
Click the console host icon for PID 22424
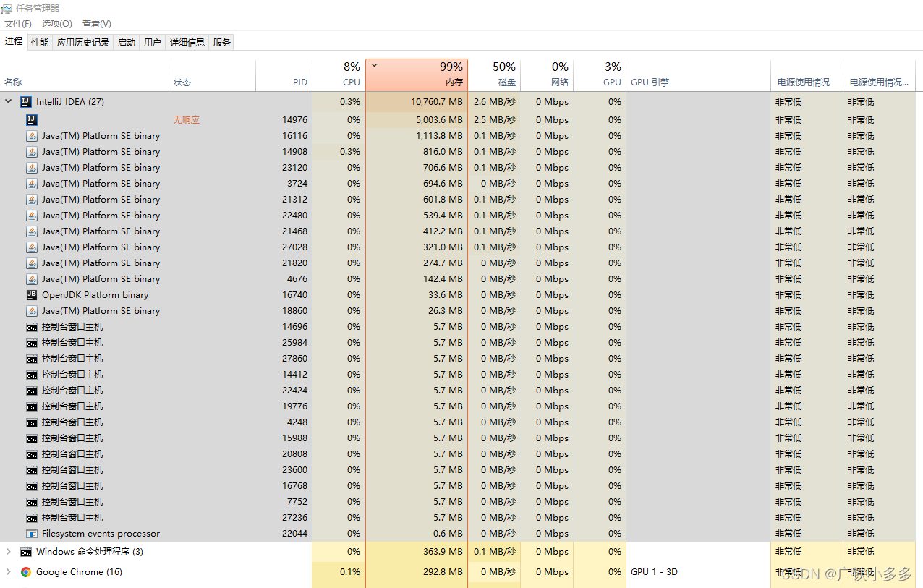coord(31,391)
